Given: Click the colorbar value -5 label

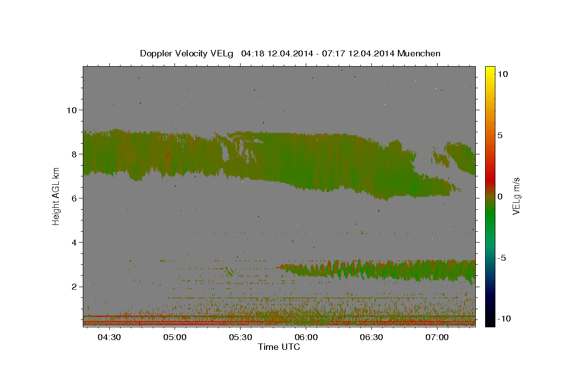Looking at the screenshot, I should [x=502, y=258].
